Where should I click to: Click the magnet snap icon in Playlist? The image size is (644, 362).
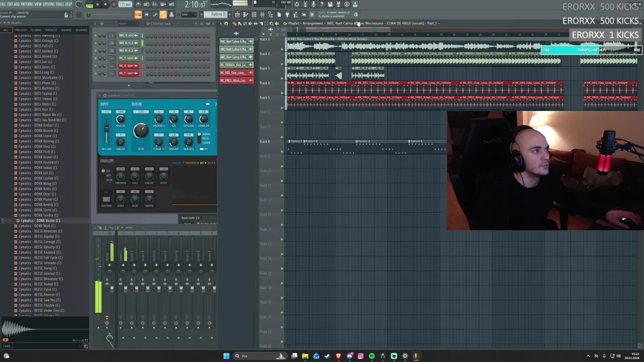point(226,23)
